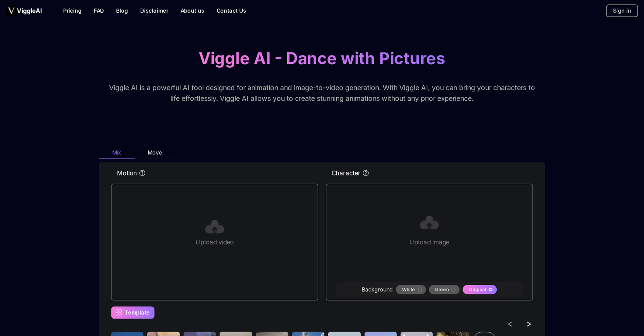Open the FAQ page
644x336 pixels.
pyautogui.click(x=99, y=10)
